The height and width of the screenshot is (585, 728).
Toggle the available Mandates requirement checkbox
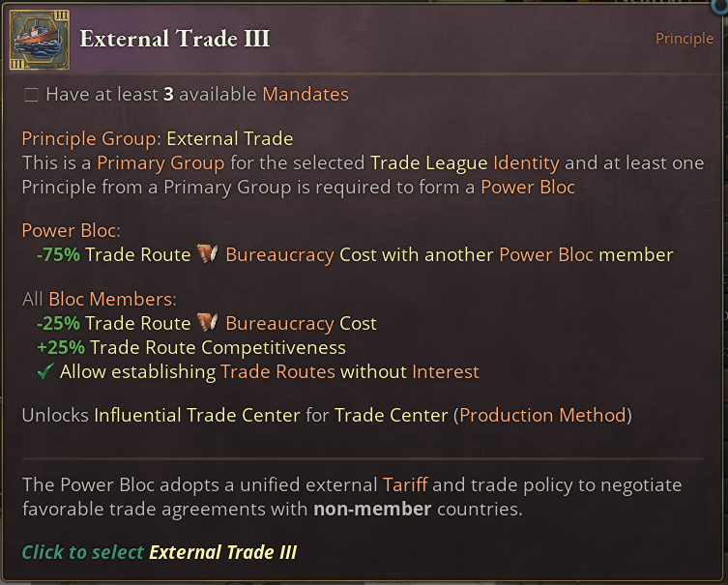coord(32,95)
